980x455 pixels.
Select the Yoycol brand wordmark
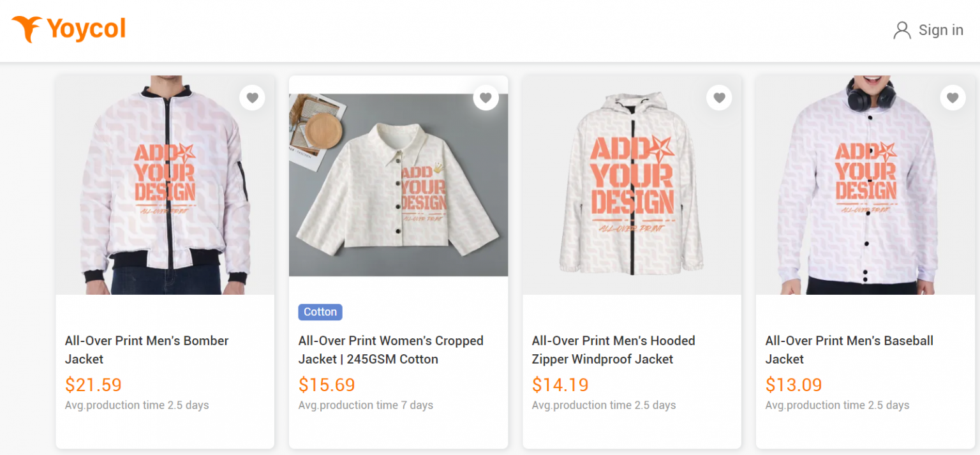click(x=86, y=28)
